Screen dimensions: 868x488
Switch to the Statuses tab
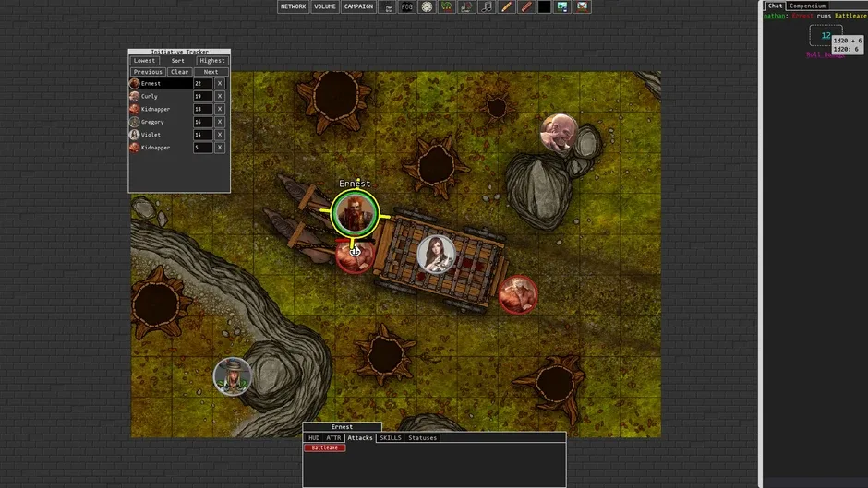(422, 437)
